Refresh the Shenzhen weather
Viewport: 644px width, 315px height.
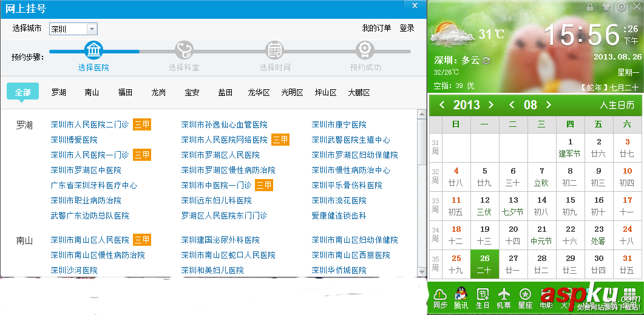click(x=486, y=61)
